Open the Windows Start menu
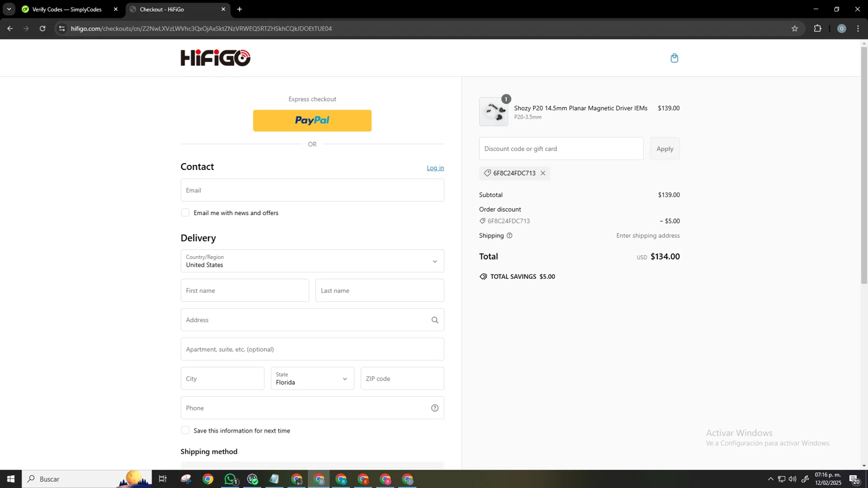This screenshot has width=868, height=488. [x=10, y=479]
